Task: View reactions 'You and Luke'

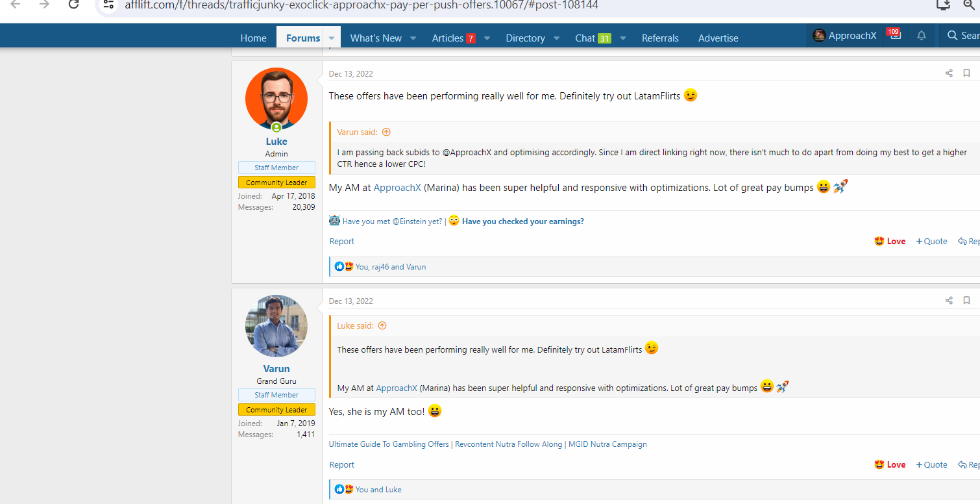Action: 378,490
